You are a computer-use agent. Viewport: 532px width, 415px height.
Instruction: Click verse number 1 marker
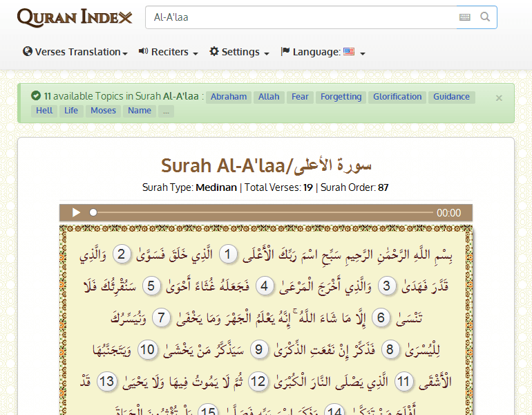tap(229, 255)
